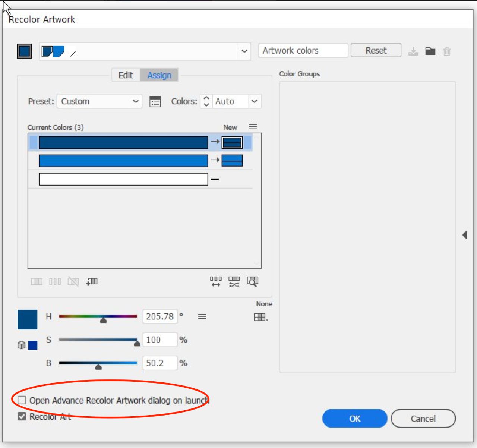Click the arrow for the medium blue row
The width and height of the screenshot is (477, 448).
click(x=215, y=160)
